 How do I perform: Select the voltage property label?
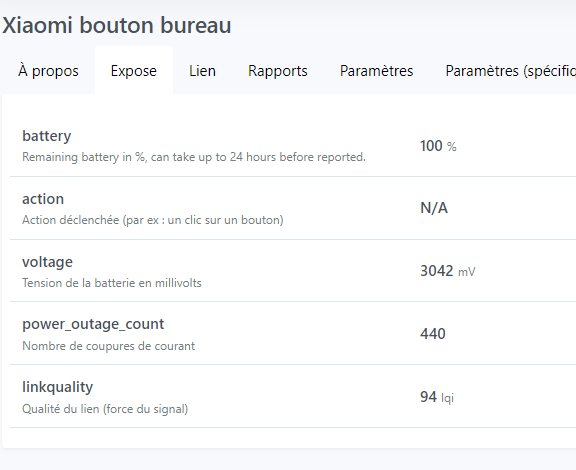tap(47, 262)
